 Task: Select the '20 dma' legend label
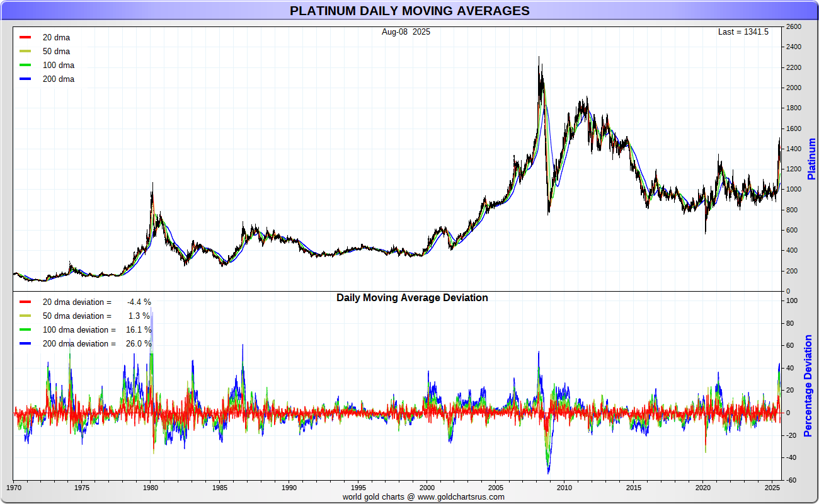click(56, 37)
